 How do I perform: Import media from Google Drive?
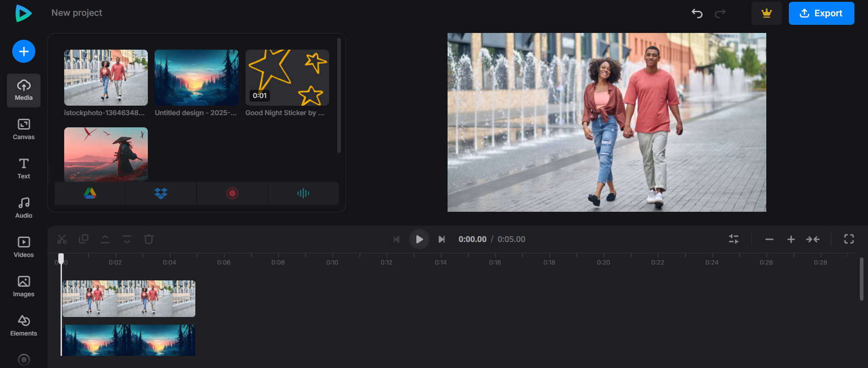coord(90,193)
